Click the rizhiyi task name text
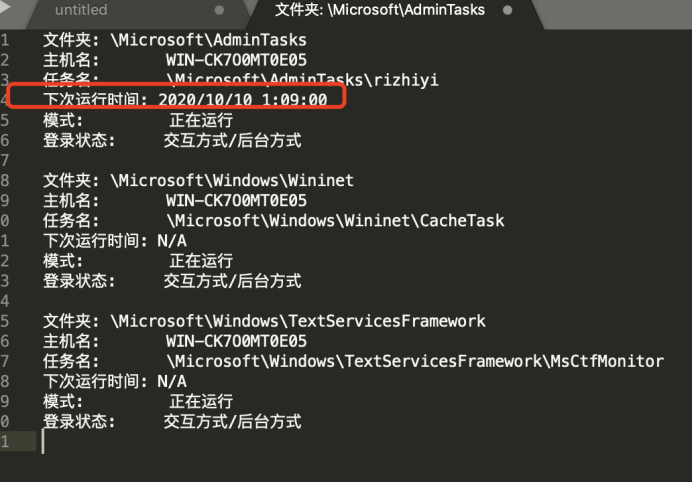 406,80
